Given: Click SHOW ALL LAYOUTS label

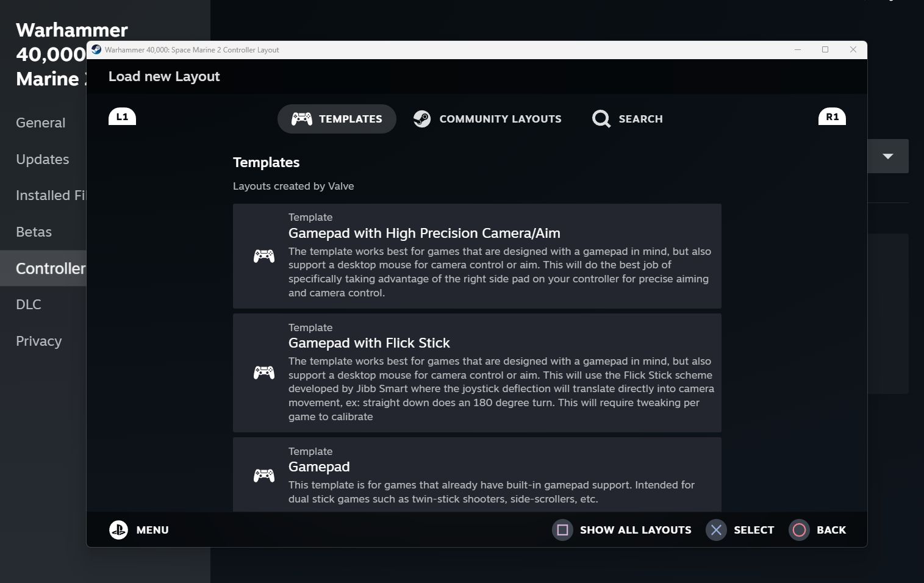Looking at the screenshot, I should pos(636,530).
